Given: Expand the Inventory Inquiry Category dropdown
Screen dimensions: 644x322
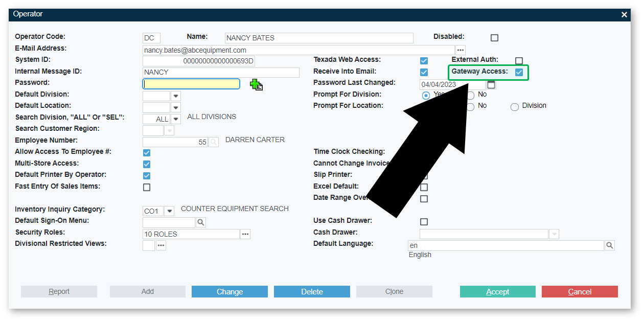Looking at the screenshot, I should [x=170, y=211].
